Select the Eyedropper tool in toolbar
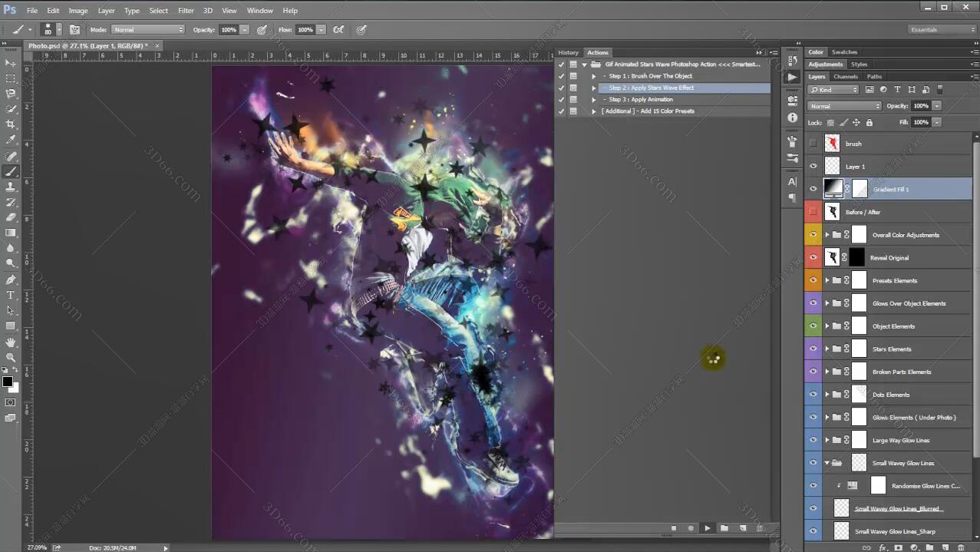980x552 pixels. click(x=11, y=140)
